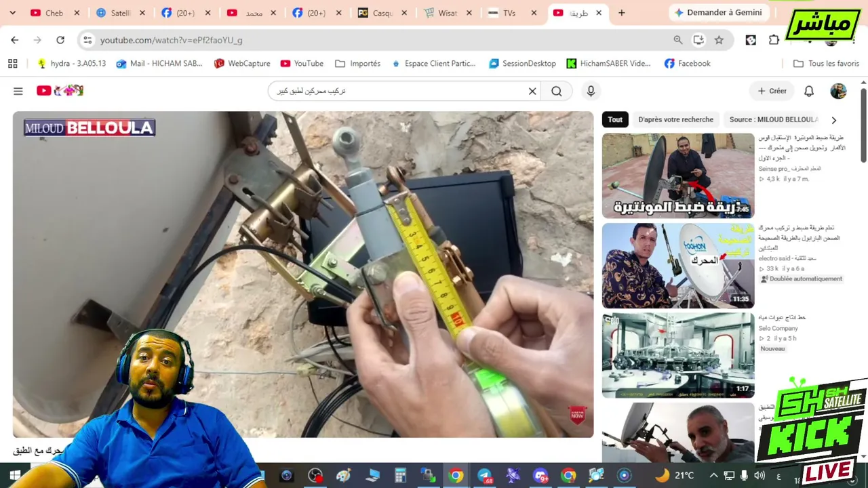The image size is (868, 488).
Task: Open the site information icon in address bar
Action: pos(87,40)
